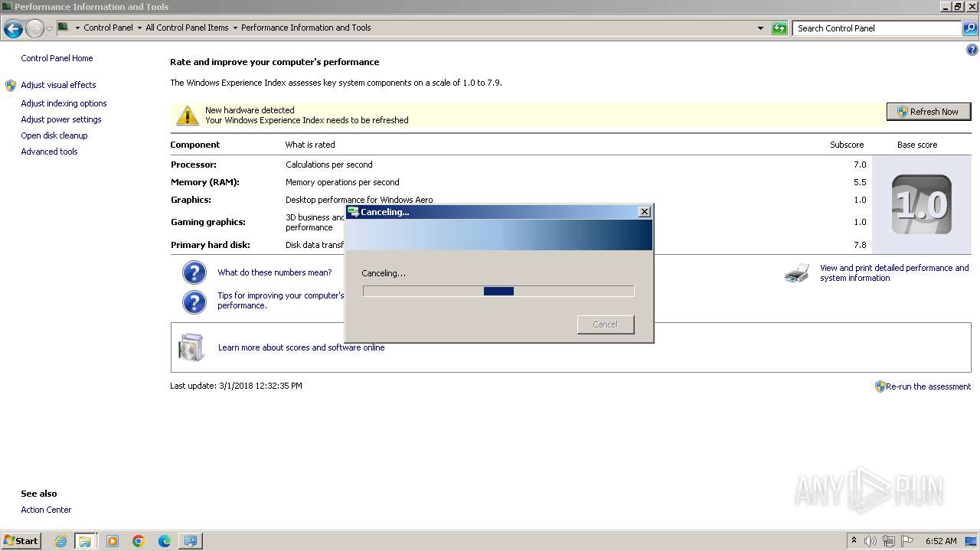
Task: Launch Internet Explorer from taskbar
Action: 60,541
